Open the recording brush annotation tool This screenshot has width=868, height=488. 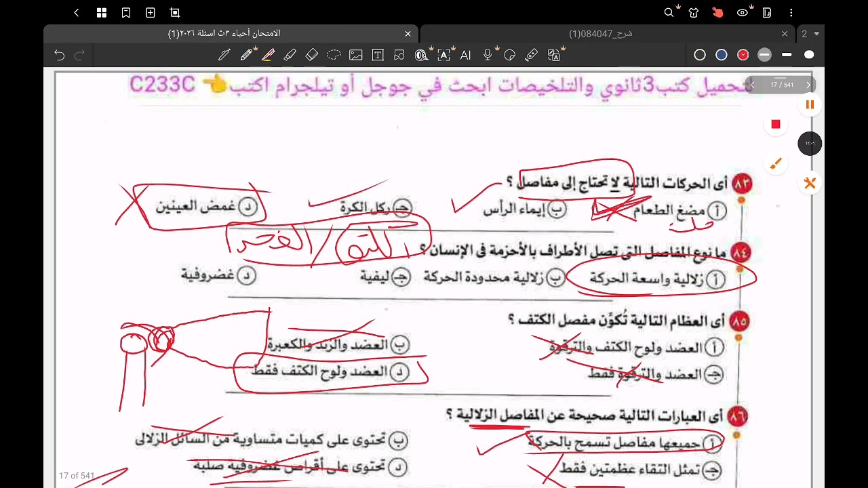pos(776,163)
